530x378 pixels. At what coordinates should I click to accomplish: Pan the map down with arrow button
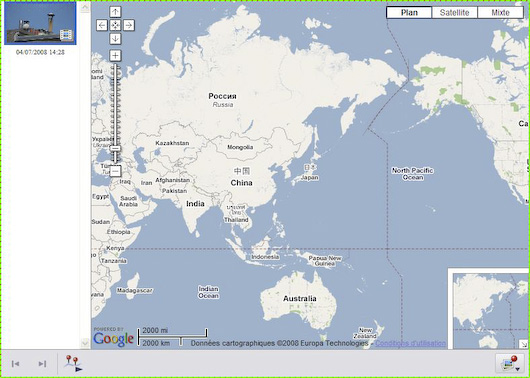[x=115, y=39]
